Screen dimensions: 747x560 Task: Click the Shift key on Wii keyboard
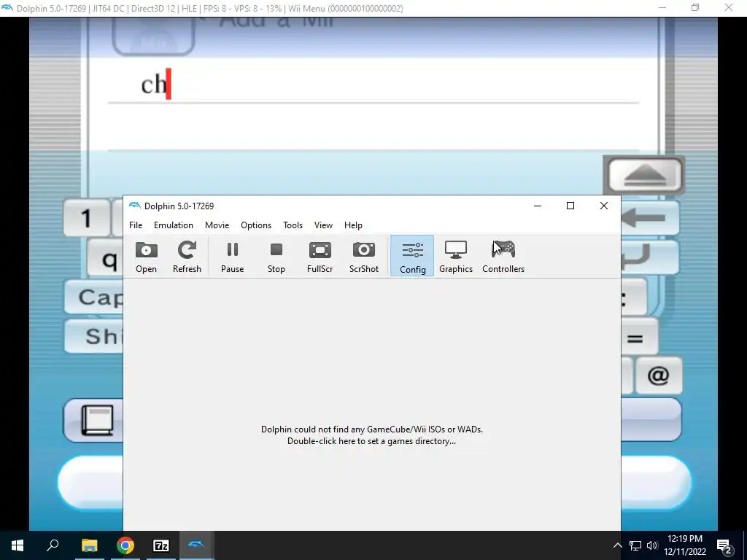coord(94,336)
